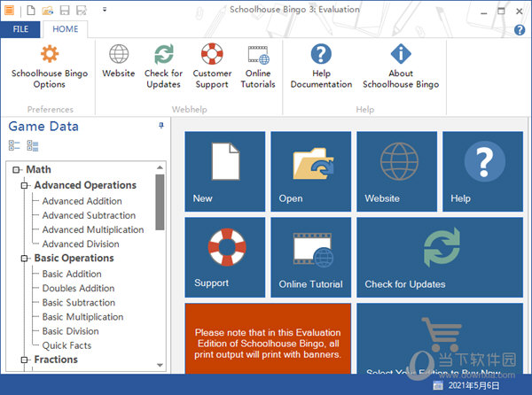
Task: Switch to the HOME ribbon tab
Action: tap(65, 29)
